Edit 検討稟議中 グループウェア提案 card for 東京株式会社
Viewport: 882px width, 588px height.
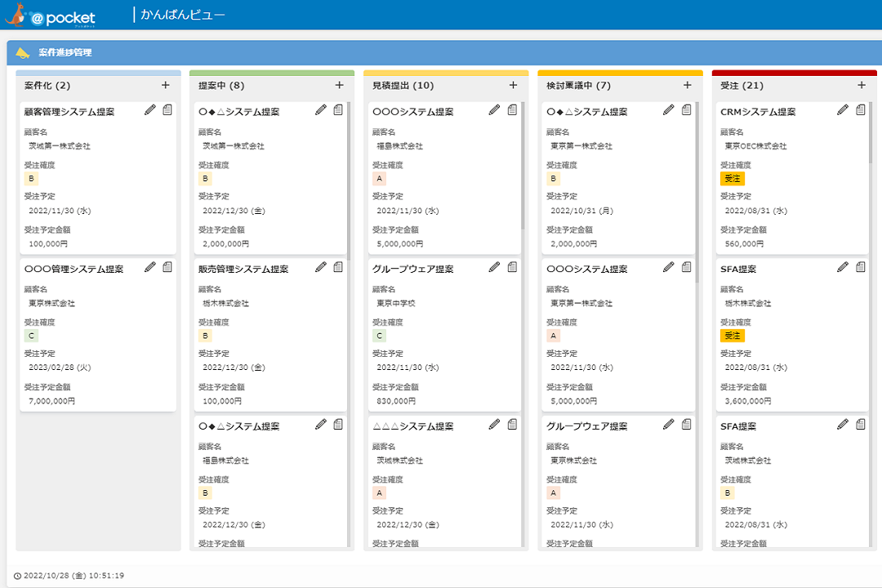point(668,425)
